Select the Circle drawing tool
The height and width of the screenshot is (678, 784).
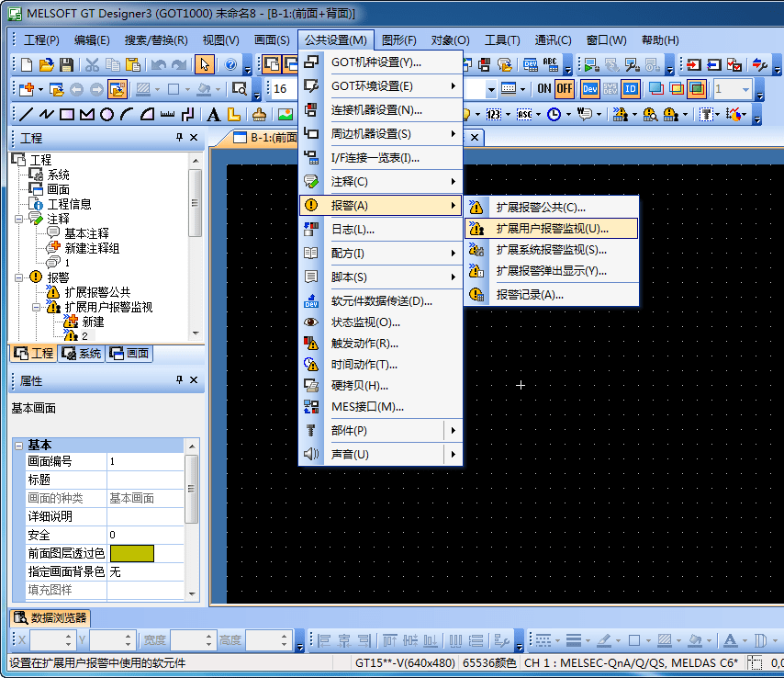pos(106,115)
